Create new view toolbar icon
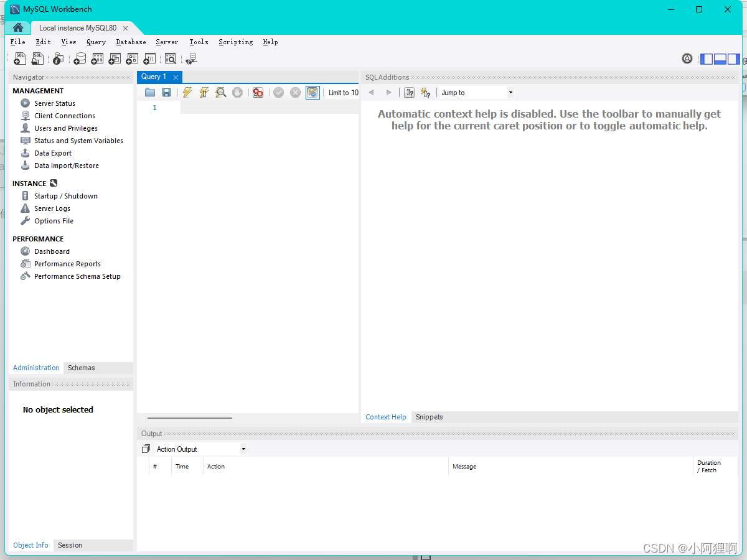Viewport: 747px width, 560px height. point(115,58)
